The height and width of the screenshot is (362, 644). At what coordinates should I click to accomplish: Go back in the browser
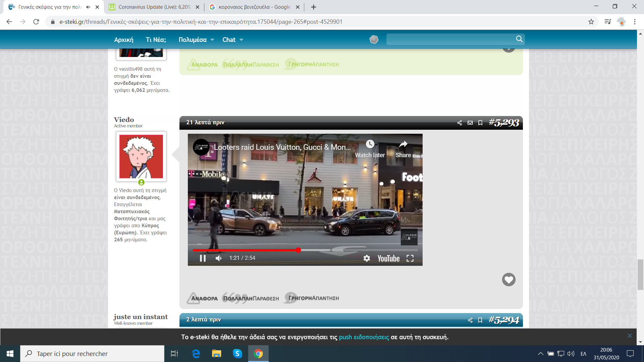click(x=9, y=22)
